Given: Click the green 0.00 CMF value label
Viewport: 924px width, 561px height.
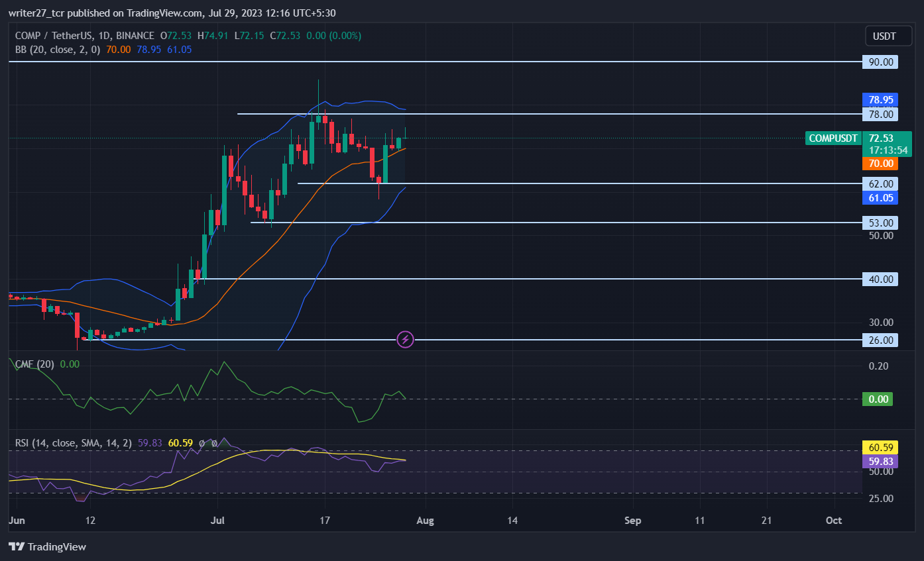Looking at the screenshot, I should pyautogui.click(x=878, y=399).
